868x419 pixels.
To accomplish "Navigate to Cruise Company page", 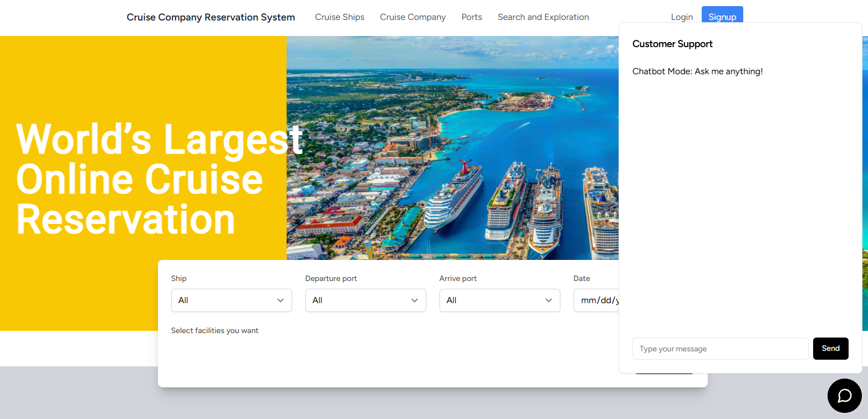I will 412,17.
